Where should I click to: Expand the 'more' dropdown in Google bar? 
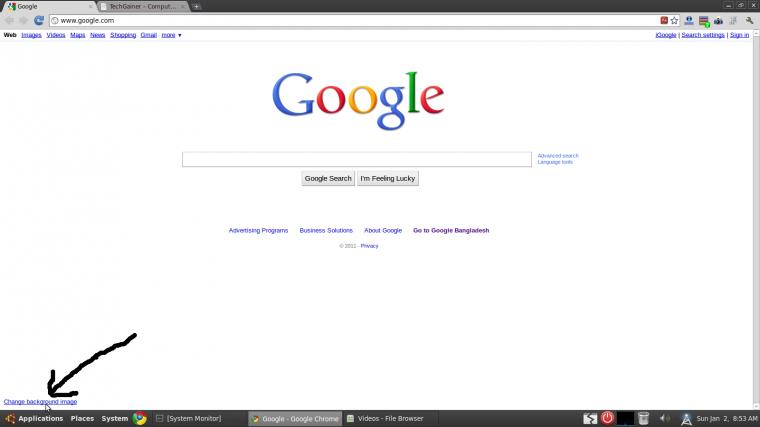point(171,35)
